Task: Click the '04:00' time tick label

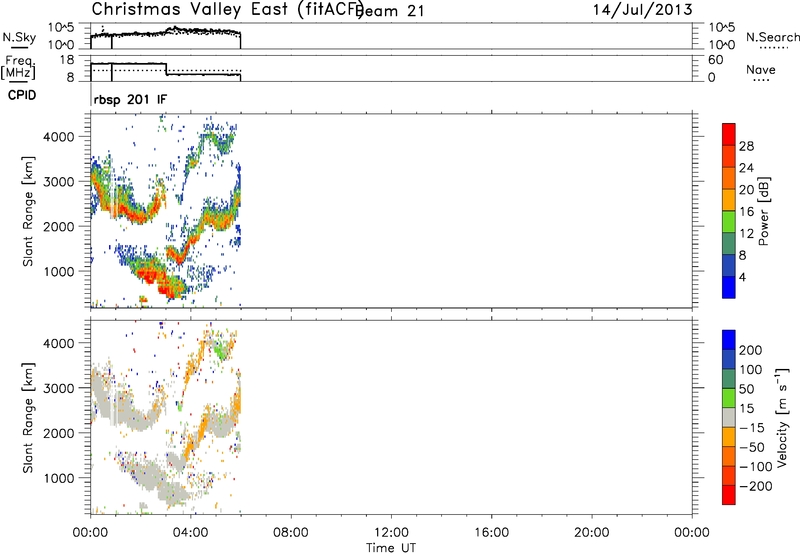Action: (191, 533)
